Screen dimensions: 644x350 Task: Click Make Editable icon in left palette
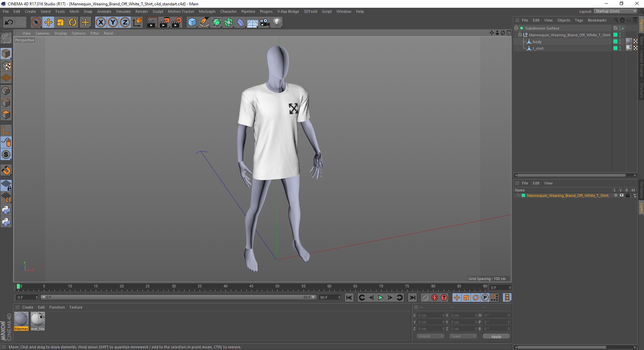(x=6, y=38)
